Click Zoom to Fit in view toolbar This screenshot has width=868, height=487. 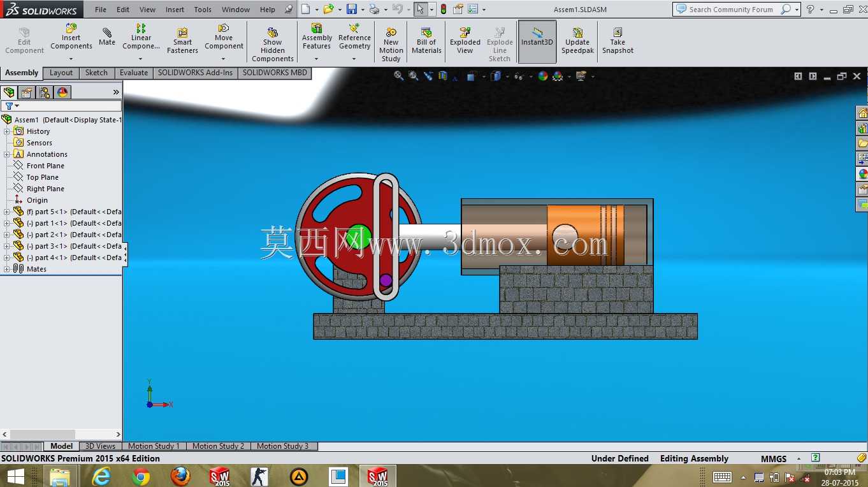click(x=398, y=76)
